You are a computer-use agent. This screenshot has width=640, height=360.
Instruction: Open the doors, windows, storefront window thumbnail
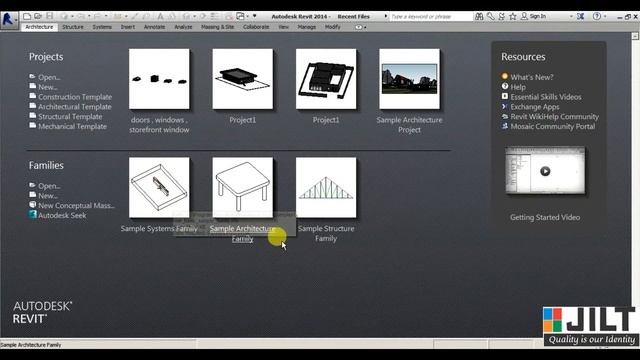click(159, 79)
